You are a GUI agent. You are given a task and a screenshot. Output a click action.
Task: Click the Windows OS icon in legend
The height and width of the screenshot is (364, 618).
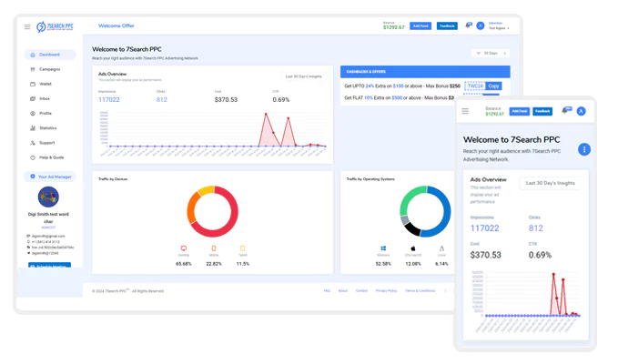click(383, 248)
